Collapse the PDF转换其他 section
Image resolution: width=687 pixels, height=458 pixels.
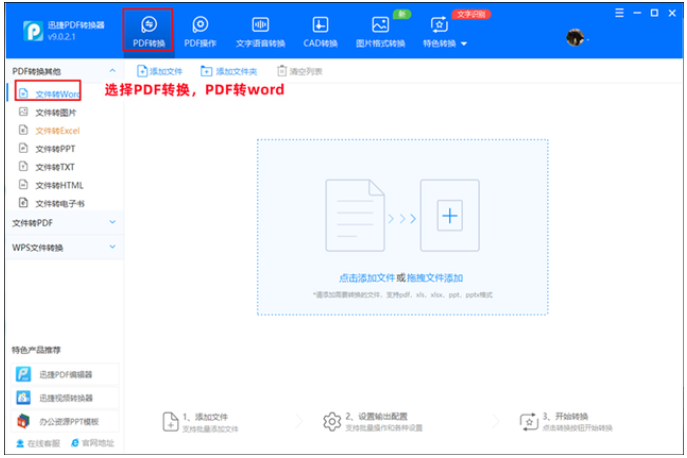click(112, 71)
